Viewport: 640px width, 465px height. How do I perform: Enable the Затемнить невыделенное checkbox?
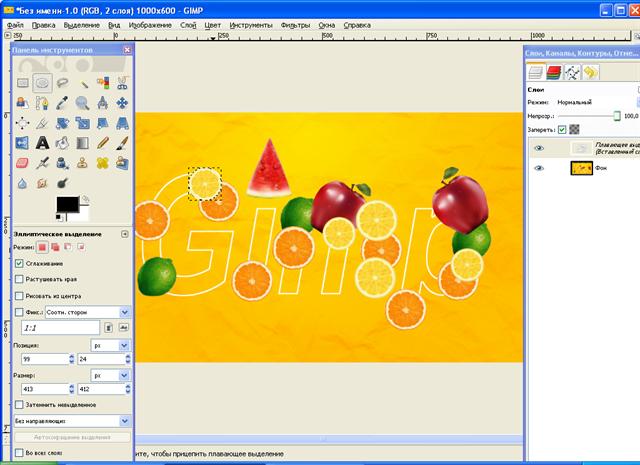tap(19, 405)
